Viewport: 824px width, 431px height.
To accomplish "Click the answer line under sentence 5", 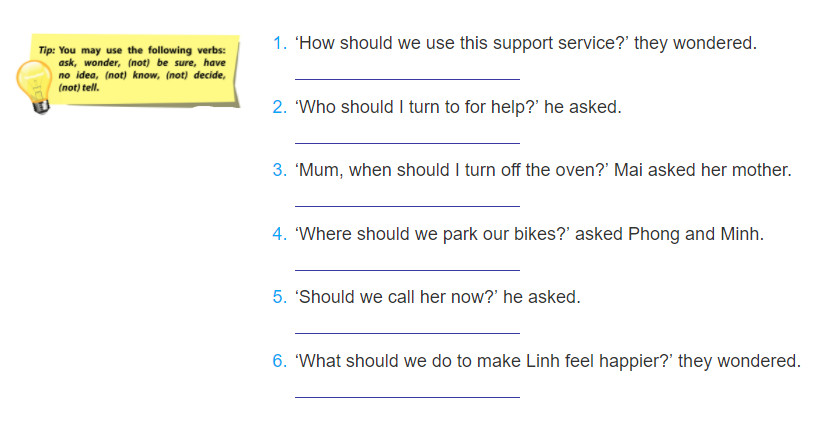I will [407, 333].
